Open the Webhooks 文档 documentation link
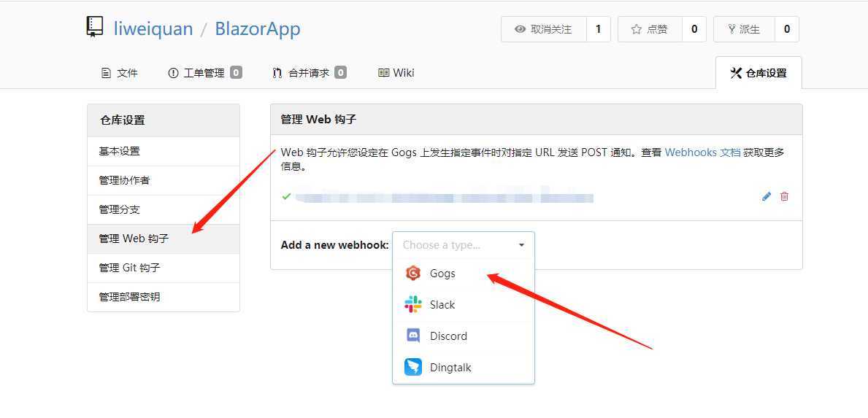 click(x=702, y=152)
